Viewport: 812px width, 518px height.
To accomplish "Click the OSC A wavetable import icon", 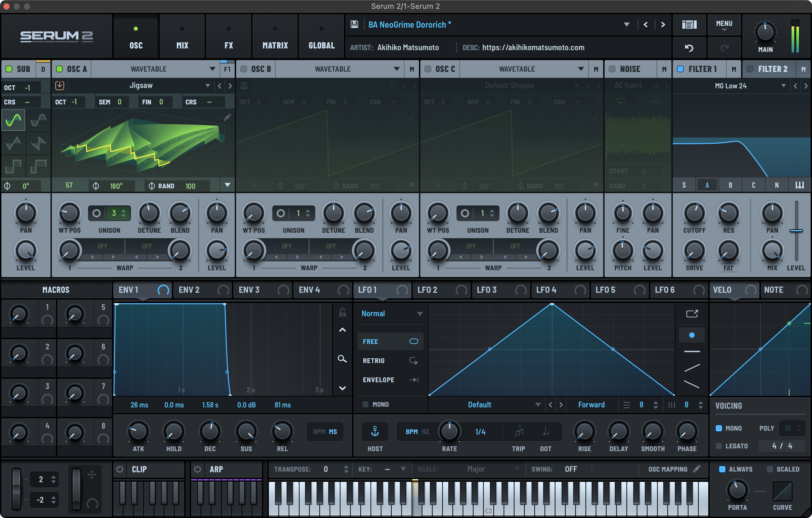I will pos(60,85).
